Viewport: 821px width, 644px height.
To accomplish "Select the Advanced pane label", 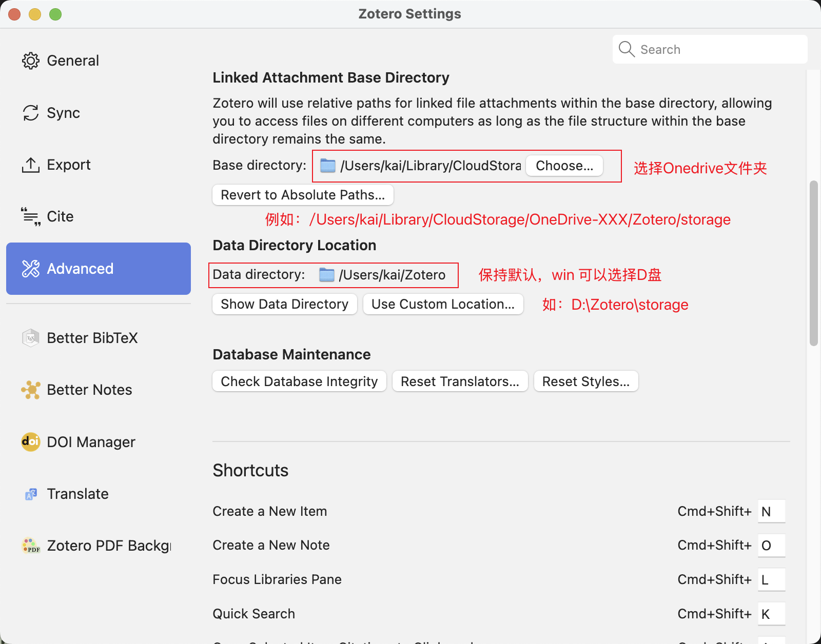I will tap(80, 269).
